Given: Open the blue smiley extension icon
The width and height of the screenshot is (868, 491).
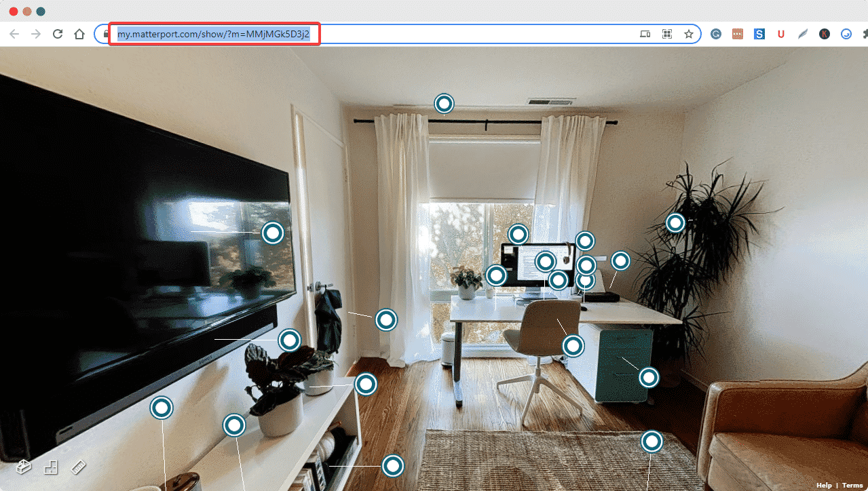Looking at the screenshot, I should click(846, 33).
